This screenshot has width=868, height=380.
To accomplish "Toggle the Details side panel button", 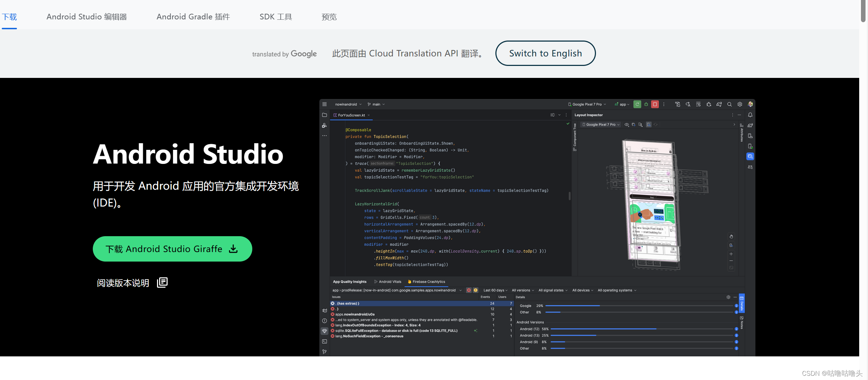I will pos(742,303).
